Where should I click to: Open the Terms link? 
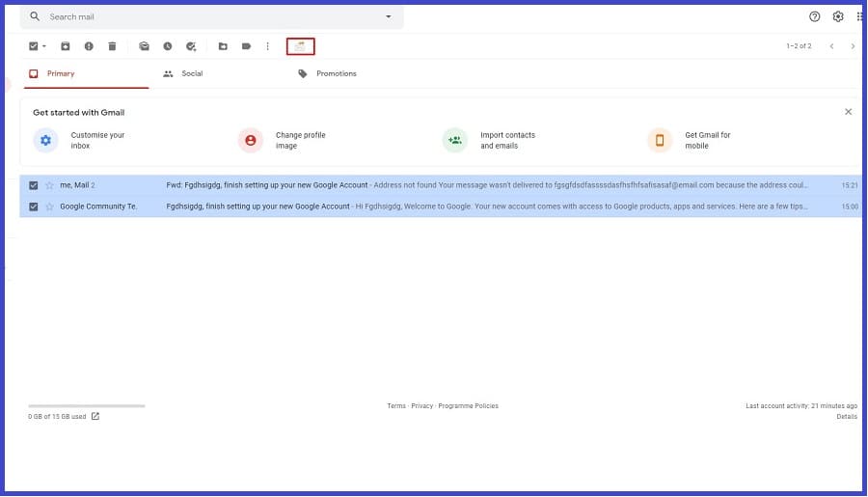coord(396,406)
